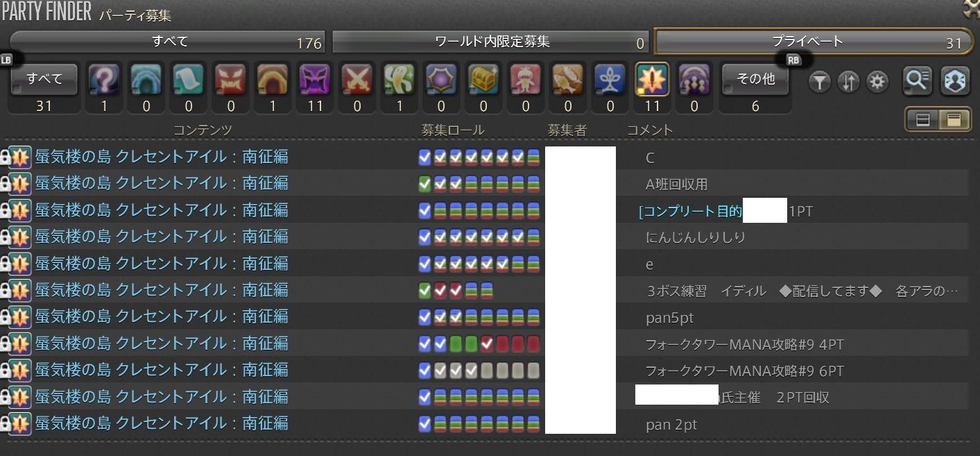Open the recruit members icon button

(x=955, y=81)
